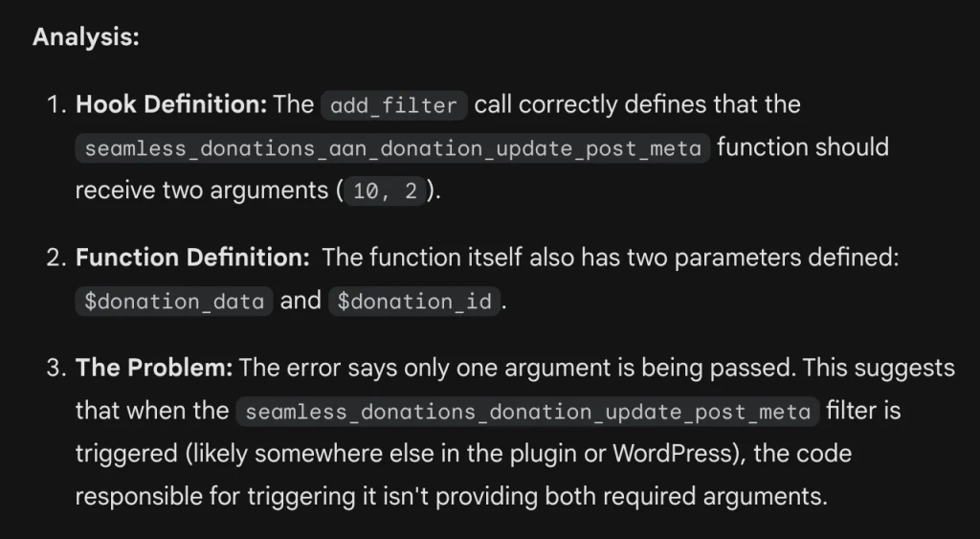
Task: Click the "Analysis:" heading
Action: pyautogui.click(x=85, y=37)
